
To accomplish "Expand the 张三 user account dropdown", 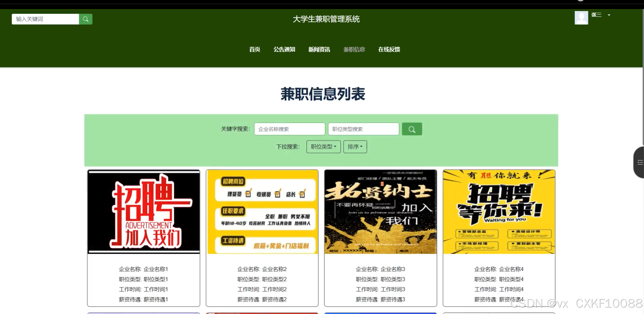I will (x=601, y=15).
